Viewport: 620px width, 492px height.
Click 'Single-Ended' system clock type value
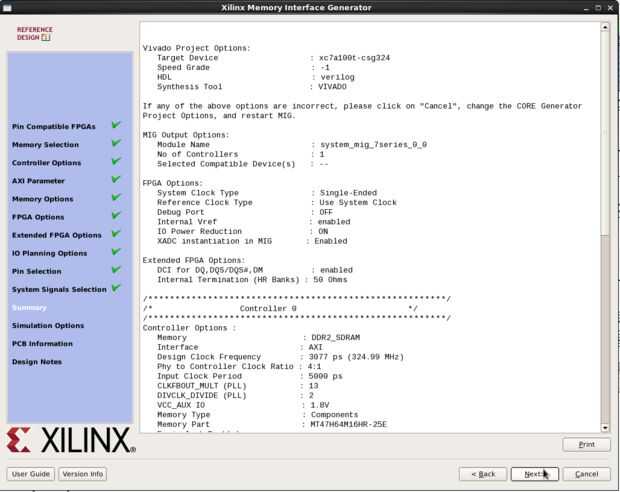[x=348, y=193]
